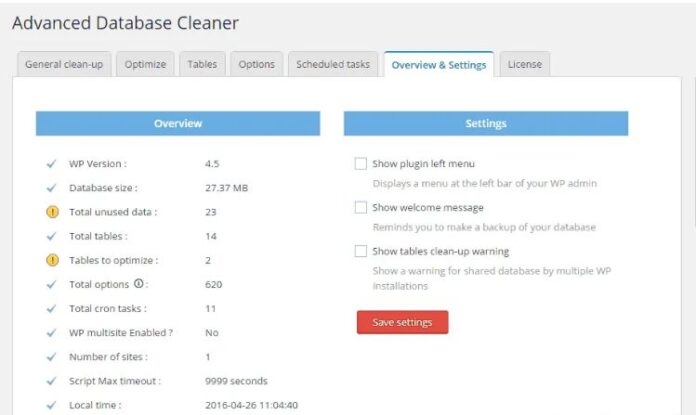The width and height of the screenshot is (696, 415).
Task: Click the checkmark icon beside Database size
Action: [51, 188]
